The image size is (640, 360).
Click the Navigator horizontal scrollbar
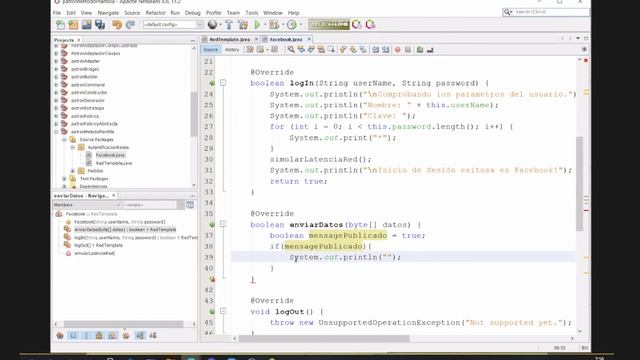click(123, 324)
